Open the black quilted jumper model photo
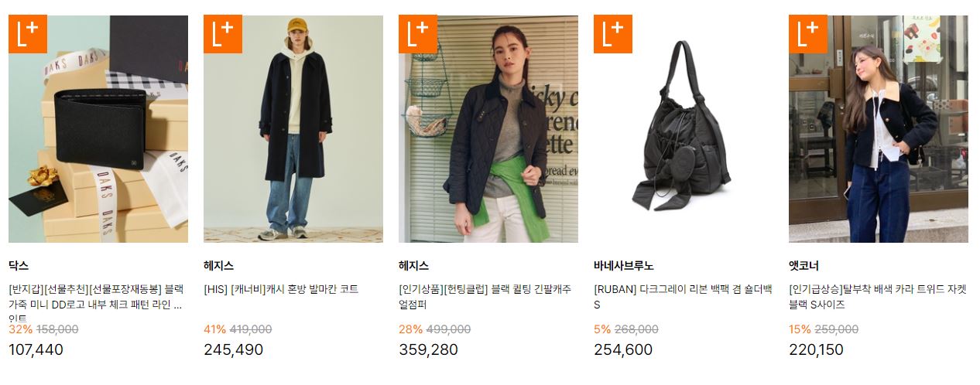The width and height of the screenshot is (980, 385). 488,129
